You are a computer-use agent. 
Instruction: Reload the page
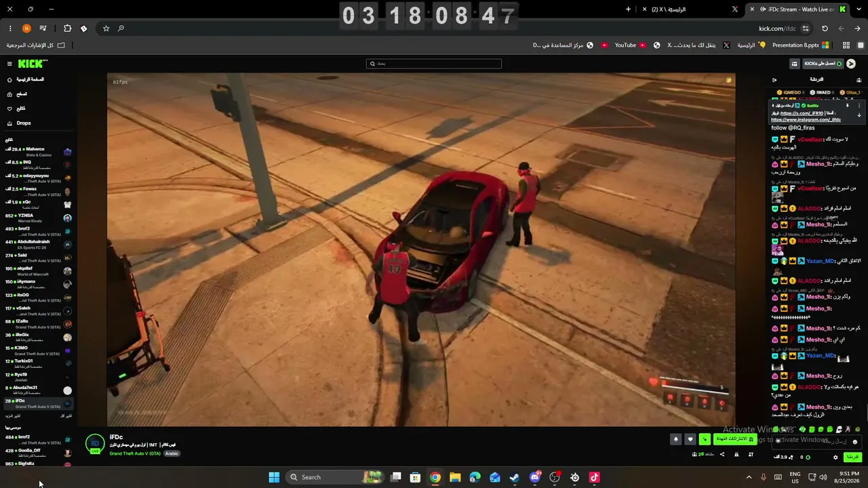[x=825, y=28]
